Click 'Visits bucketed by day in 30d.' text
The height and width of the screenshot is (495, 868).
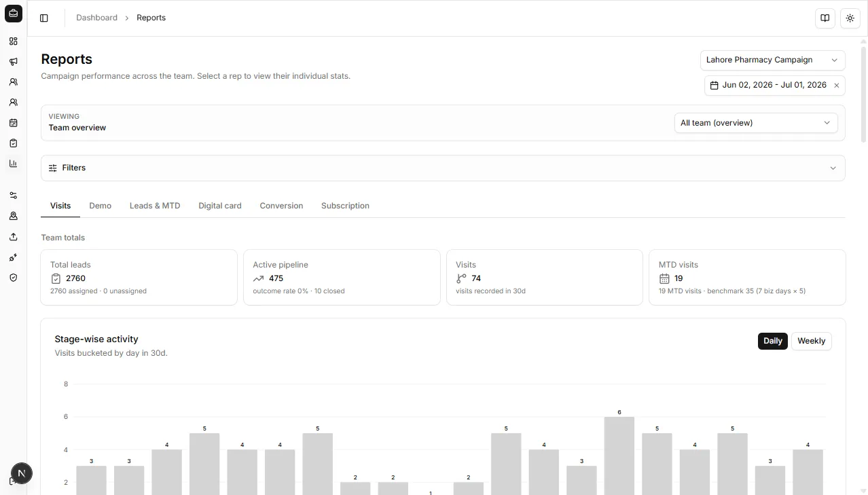click(111, 353)
